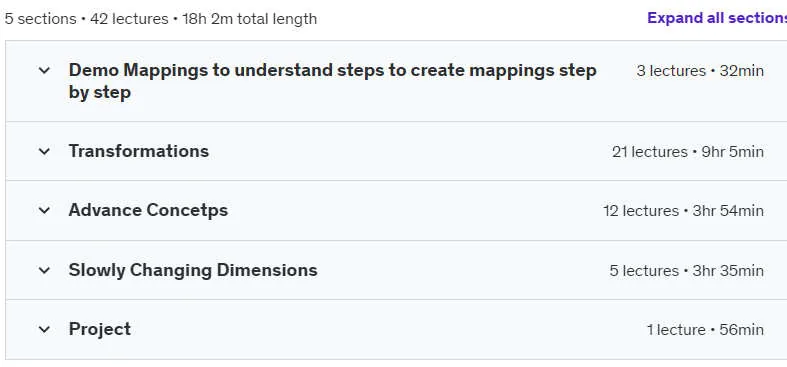The image size is (787, 367).
Task: Click the 3hr 54min duration text
Action: click(728, 210)
